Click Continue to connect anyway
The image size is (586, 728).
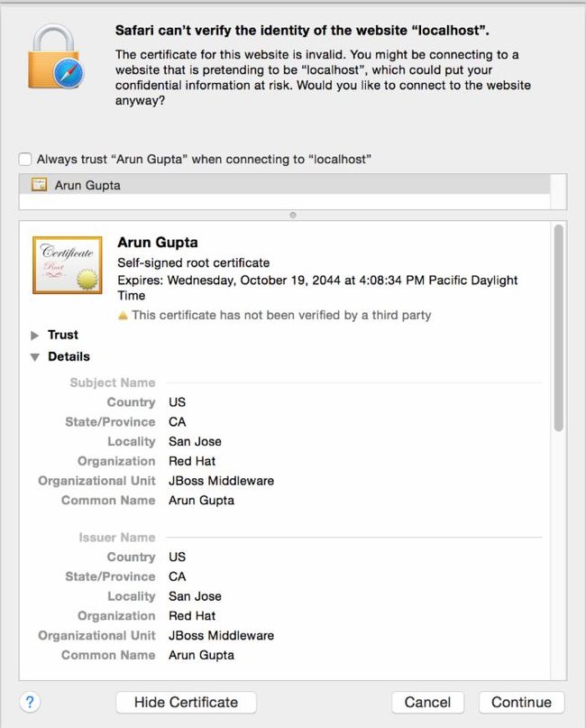pyautogui.click(x=521, y=702)
